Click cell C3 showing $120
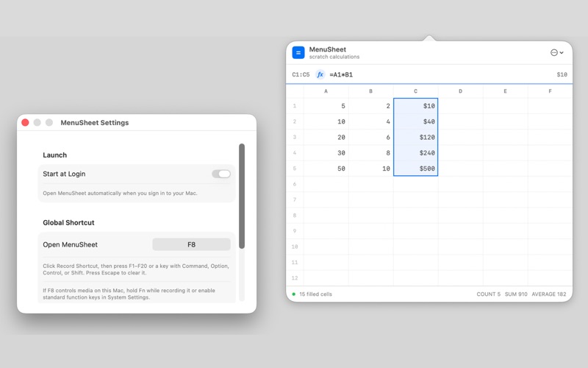Screen dimensions: 588x368 [x=415, y=137]
